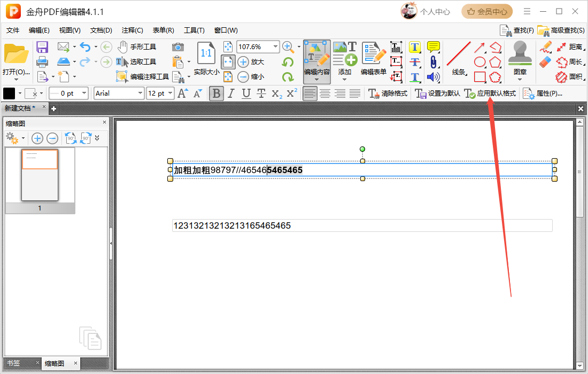Select the eraser tool
The width and height of the screenshot is (588, 374).
[x=545, y=63]
